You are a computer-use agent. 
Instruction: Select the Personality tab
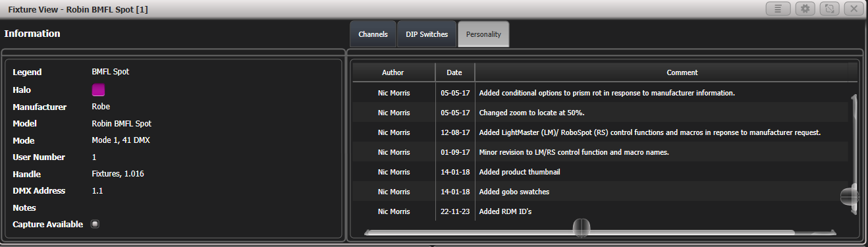483,34
